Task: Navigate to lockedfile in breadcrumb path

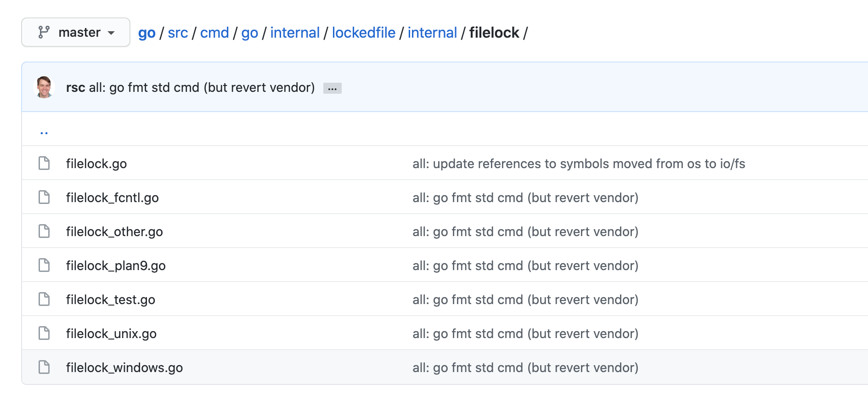Action: click(x=363, y=33)
